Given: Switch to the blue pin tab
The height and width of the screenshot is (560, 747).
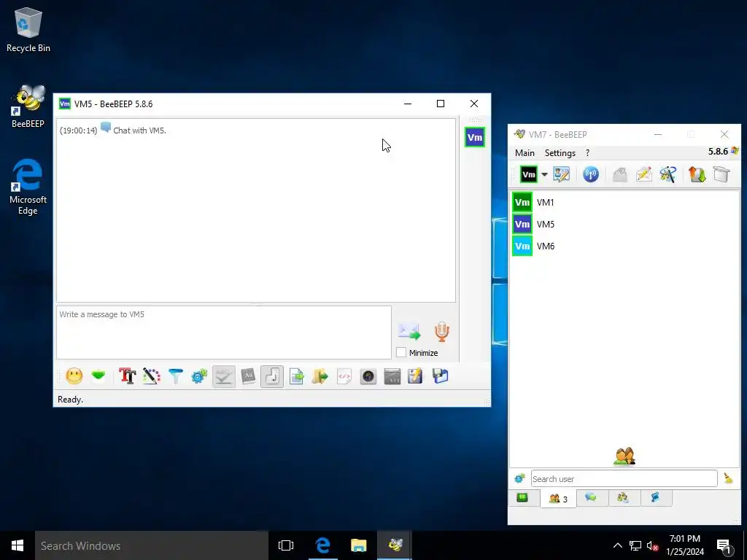Looking at the screenshot, I should coord(656,498).
